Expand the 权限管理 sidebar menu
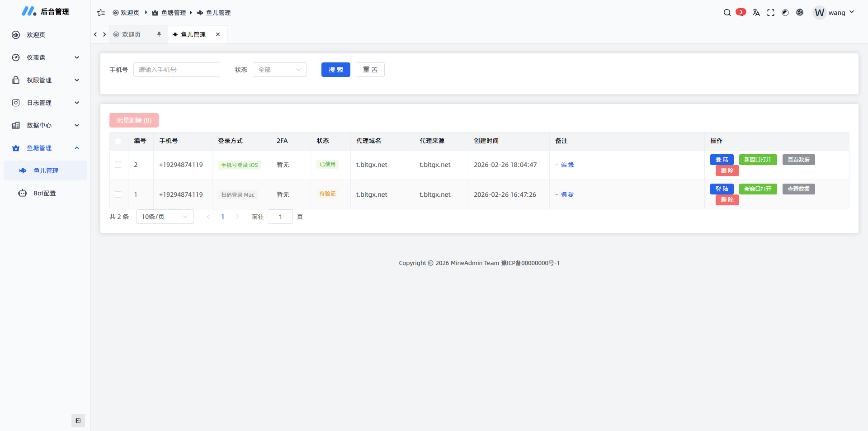 45,80
